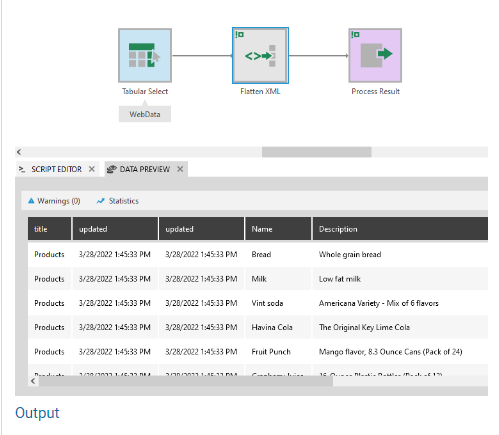Click the WebData label under Tabular Select
The image size is (499, 435).
pos(145,114)
